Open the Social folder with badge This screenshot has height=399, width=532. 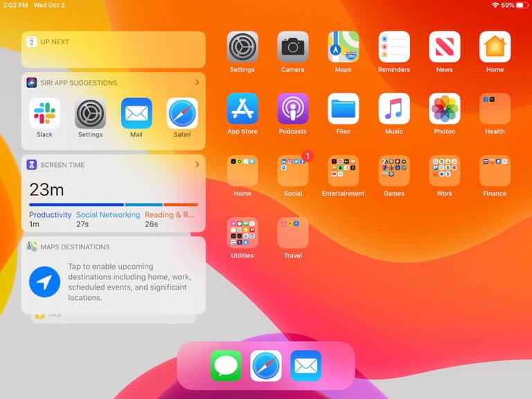click(x=293, y=170)
